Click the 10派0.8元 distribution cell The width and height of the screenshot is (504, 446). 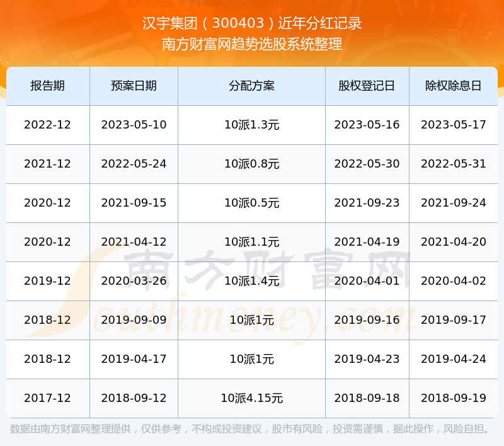[251, 164]
